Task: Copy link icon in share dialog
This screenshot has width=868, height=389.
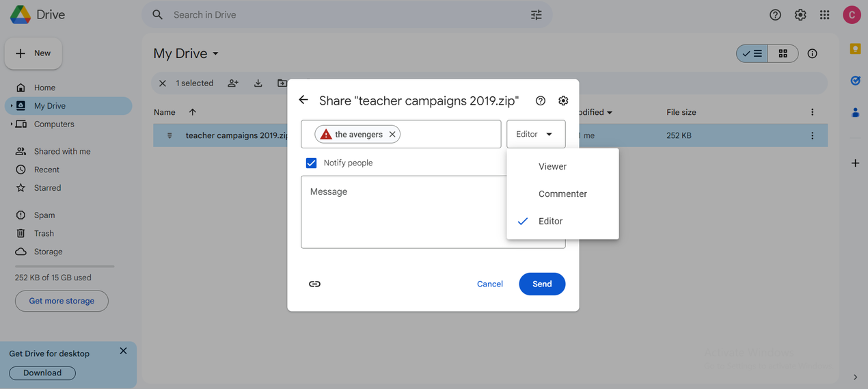Action: pyautogui.click(x=314, y=284)
